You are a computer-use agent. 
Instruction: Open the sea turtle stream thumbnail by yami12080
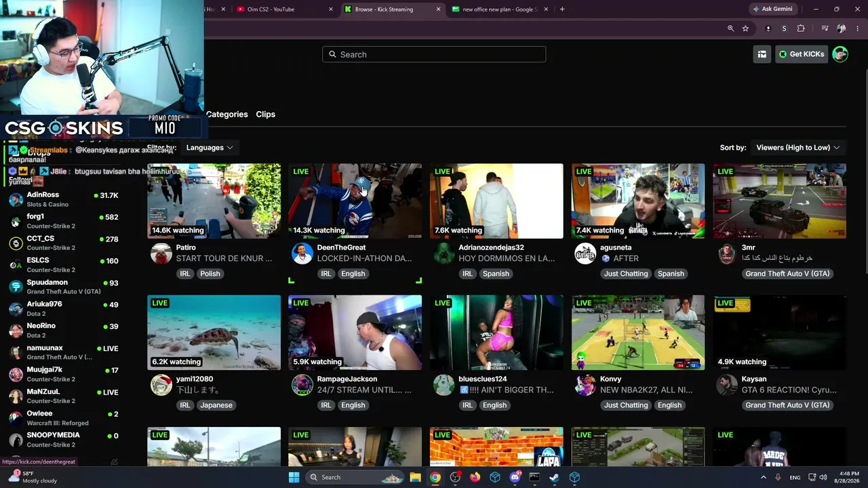tap(214, 332)
